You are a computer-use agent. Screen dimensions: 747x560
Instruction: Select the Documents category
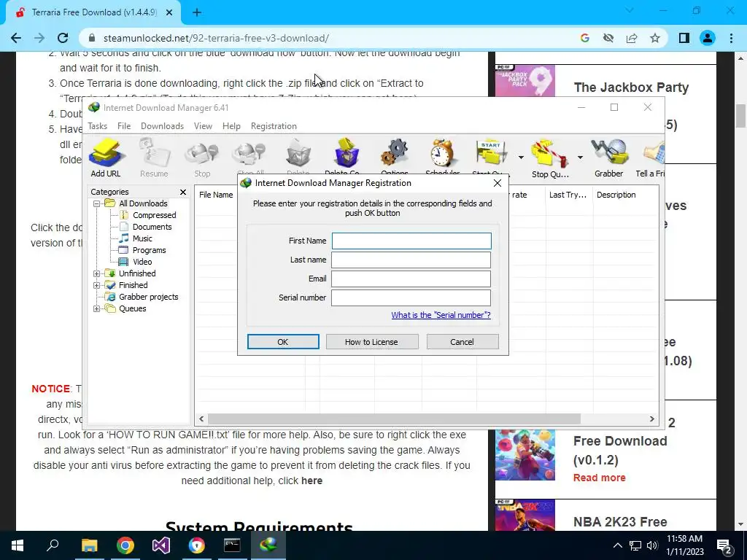pos(152,227)
